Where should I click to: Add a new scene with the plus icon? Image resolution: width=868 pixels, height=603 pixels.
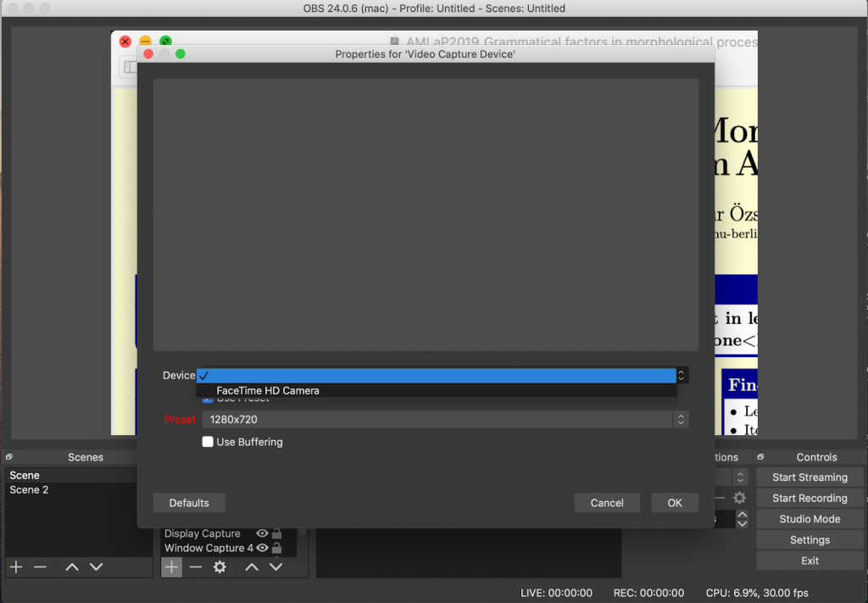point(16,567)
